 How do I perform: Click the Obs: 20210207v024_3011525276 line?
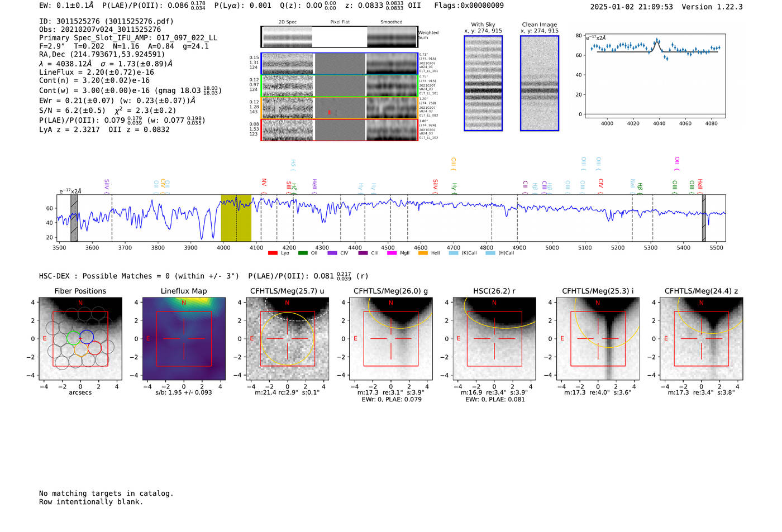point(100,30)
